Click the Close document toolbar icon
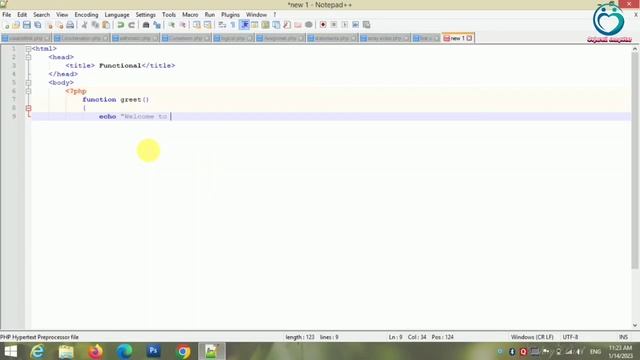Screen dimensions: 640x360 (49, 25)
